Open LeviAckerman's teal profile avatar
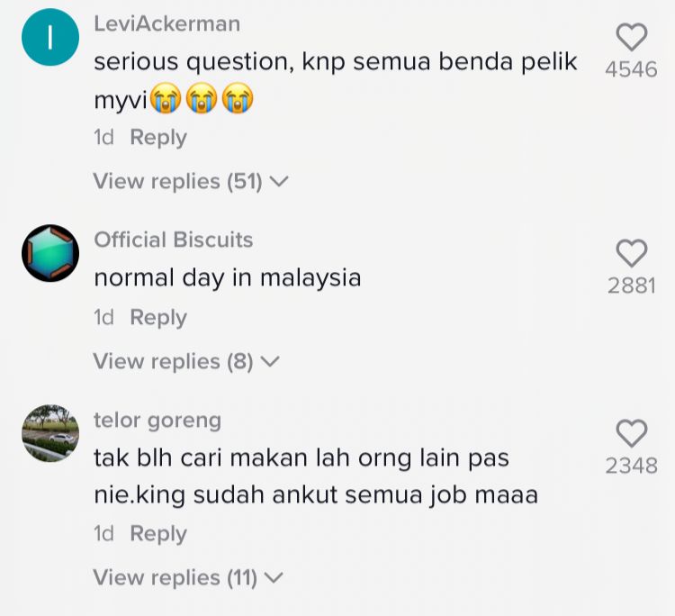Viewport: 675px width, 616px height. (50, 37)
